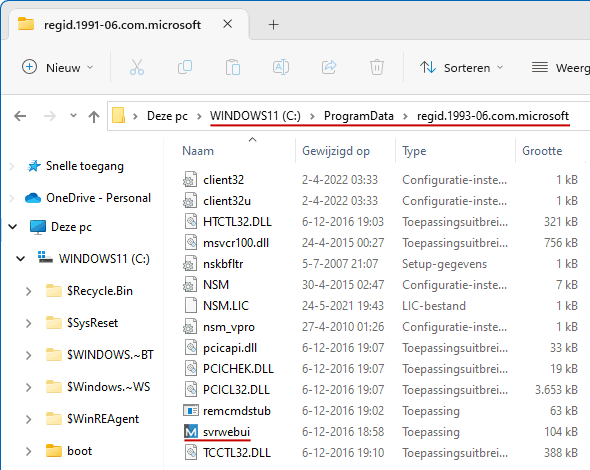This screenshot has height=470, width=590.
Task: Open the Weergave view options menu
Action: tap(560, 67)
